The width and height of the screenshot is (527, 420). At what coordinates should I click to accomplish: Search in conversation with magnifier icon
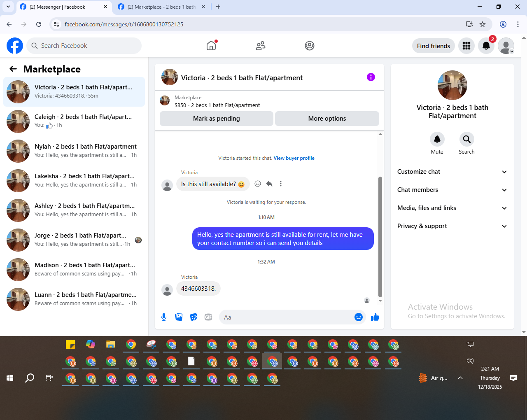466,139
